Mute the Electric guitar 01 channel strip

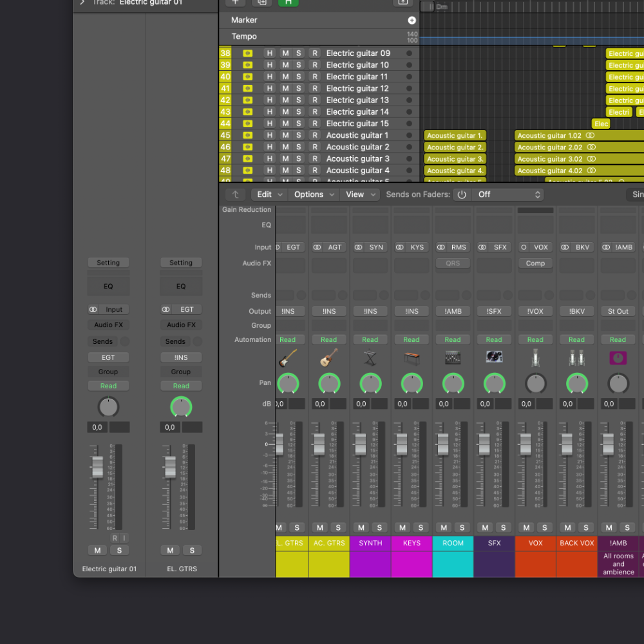(97, 550)
